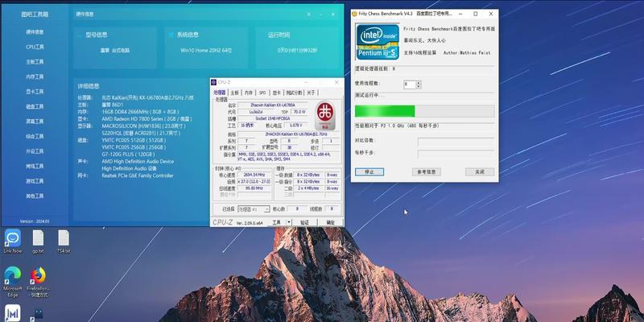Click the Zhaoxin logo in CPU-Z
The width and height of the screenshot is (644, 322).
point(325,115)
